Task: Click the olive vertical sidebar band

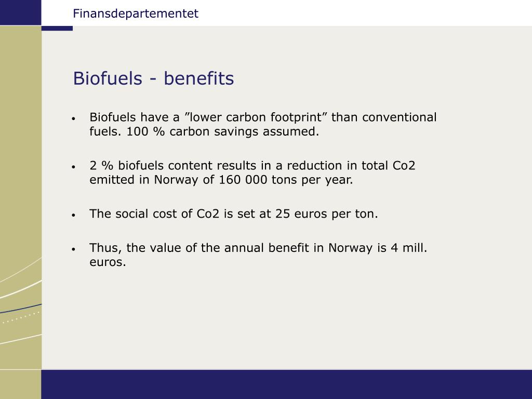Action: [x=21, y=197]
